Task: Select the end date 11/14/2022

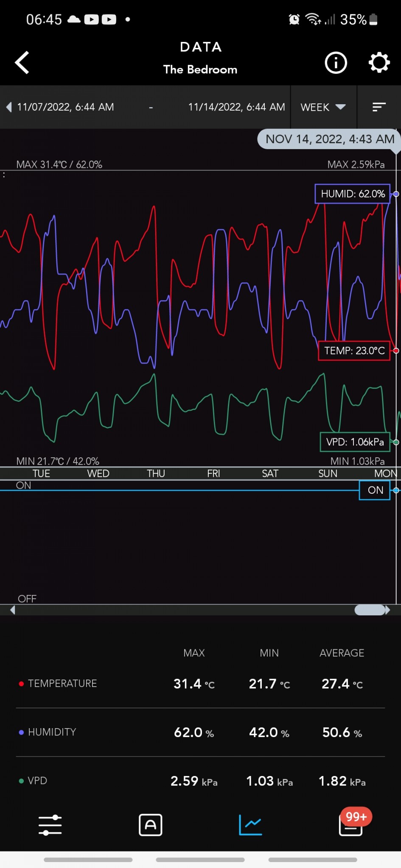Action: [236, 107]
